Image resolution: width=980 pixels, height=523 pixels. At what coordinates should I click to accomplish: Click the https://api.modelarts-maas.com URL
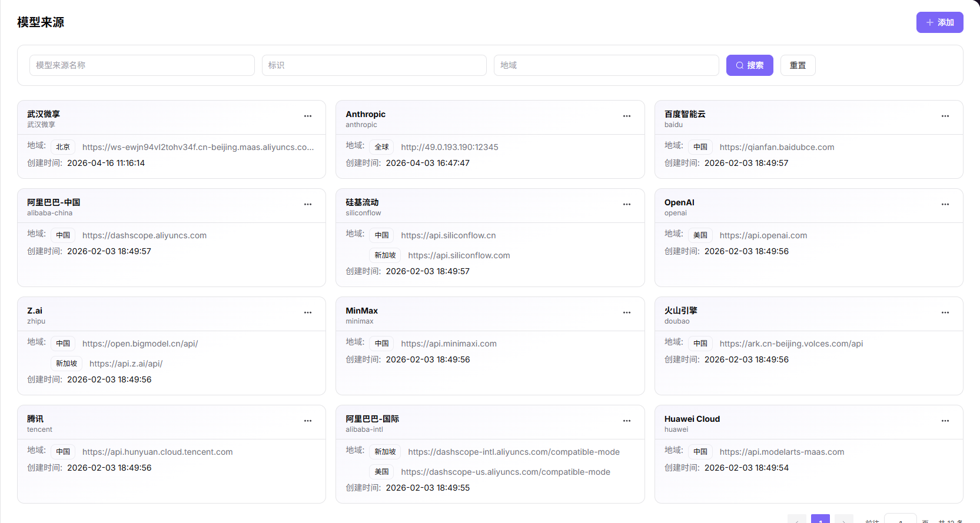[x=782, y=452]
